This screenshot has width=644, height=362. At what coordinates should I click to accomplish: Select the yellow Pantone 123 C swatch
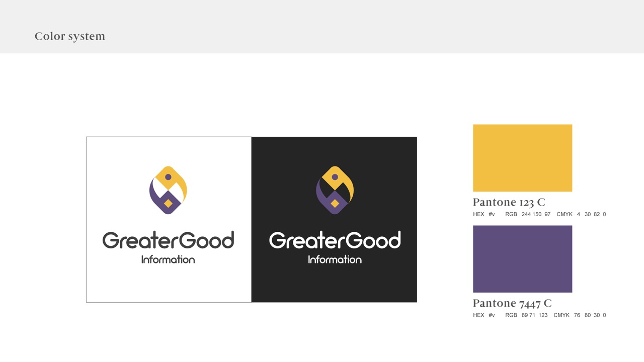[x=522, y=158]
